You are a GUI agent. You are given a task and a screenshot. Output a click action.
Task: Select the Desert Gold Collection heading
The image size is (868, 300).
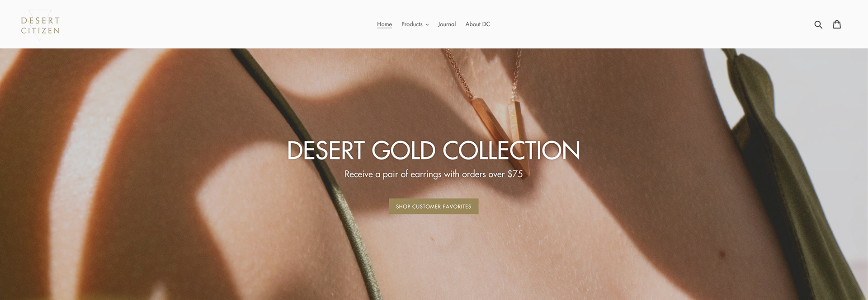[434, 150]
